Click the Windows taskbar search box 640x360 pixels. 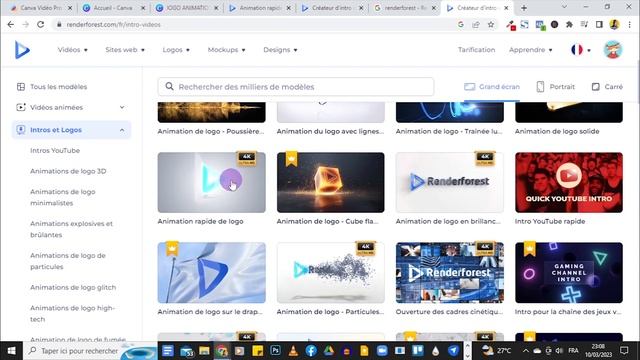tap(90, 351)
